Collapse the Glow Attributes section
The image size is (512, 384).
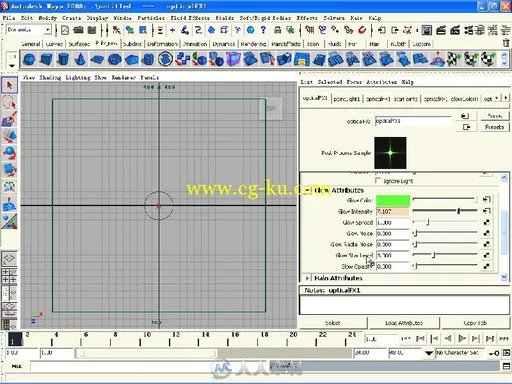click(x=307, y=190)
